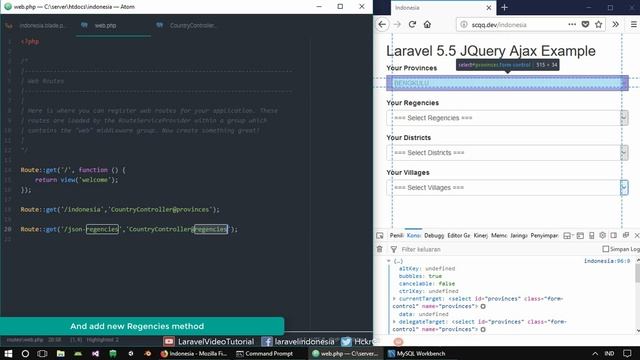Click the '/indonesia' route line in editor

coord(120,209)
